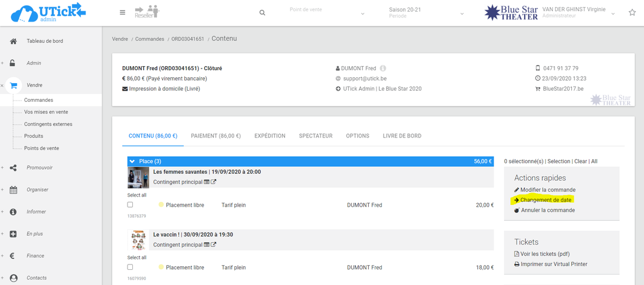Click the hamburger menu icon
This screenshot has height=285, width=644.
pos(122,12)
